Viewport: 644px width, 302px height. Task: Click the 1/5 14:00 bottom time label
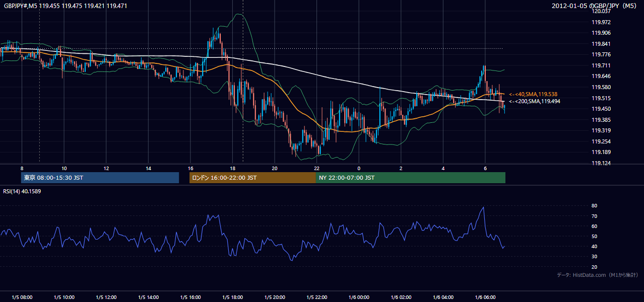point(148,297)
